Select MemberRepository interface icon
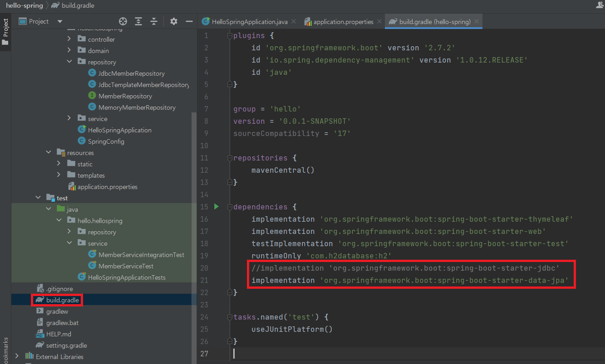The height and width of the screenshot is (364, 605). (x=92, y=96)
